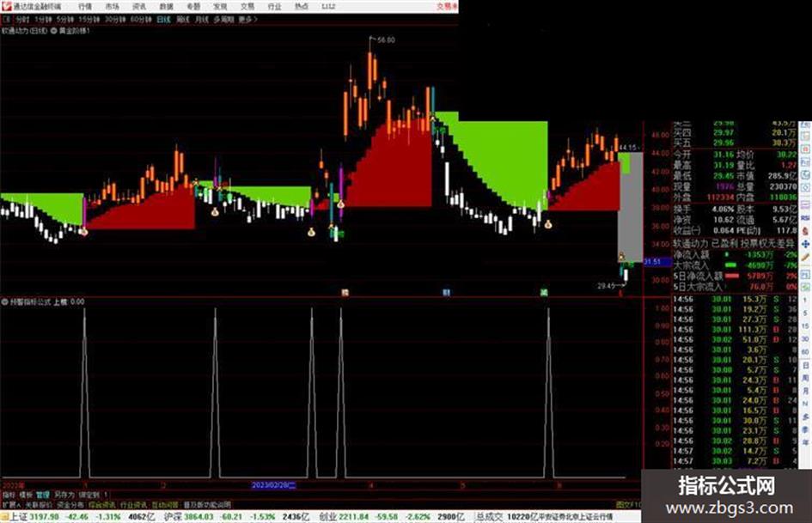Open the 行业资讯 tab

tap(133, 504)
